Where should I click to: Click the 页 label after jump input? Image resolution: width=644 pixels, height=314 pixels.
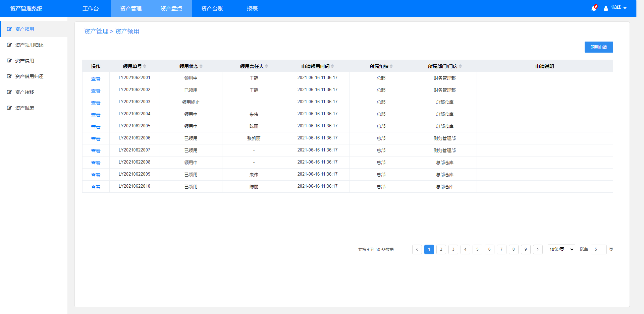pos(611,249)
